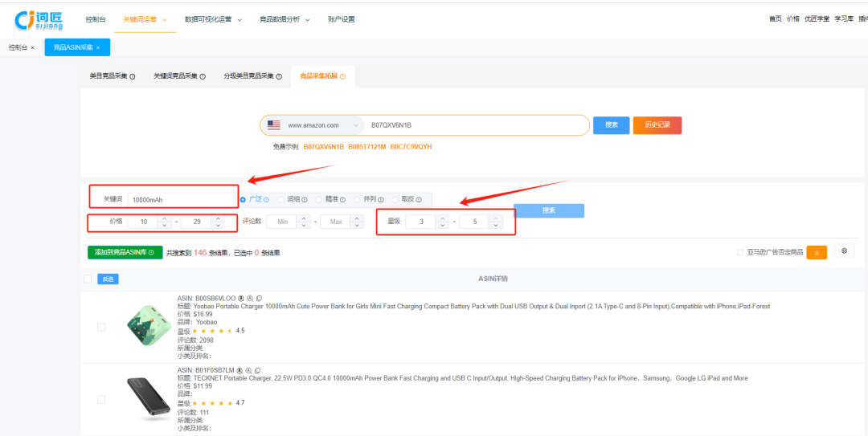Viewport: 868px width, 436px height.
Task: Click the Amazon icon beside ASIN B00SB6VLOO
Action: (x=241, y=298)
